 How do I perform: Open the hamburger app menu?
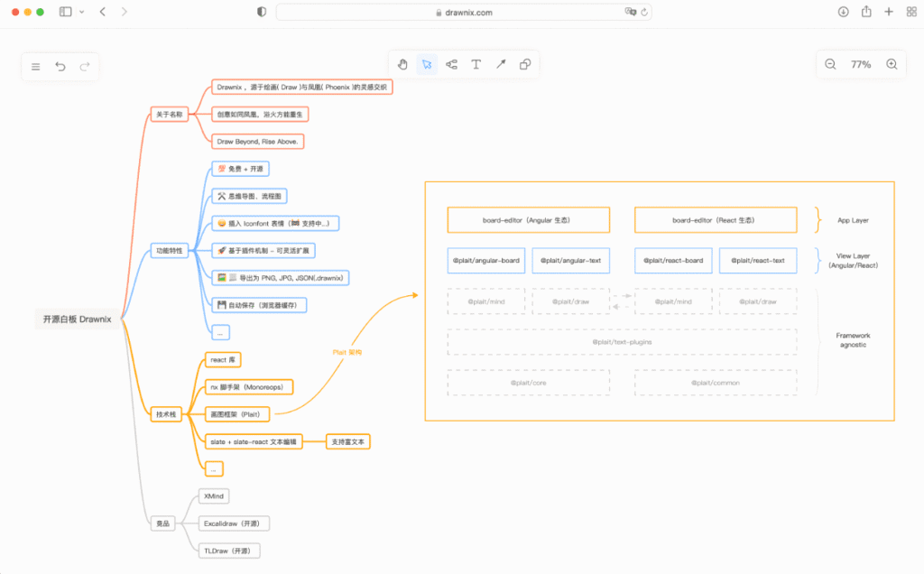[x=36, y=66]
